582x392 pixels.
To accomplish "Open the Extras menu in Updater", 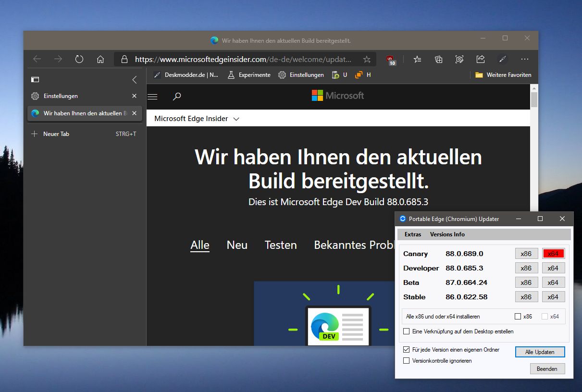I will coord(413,234).
